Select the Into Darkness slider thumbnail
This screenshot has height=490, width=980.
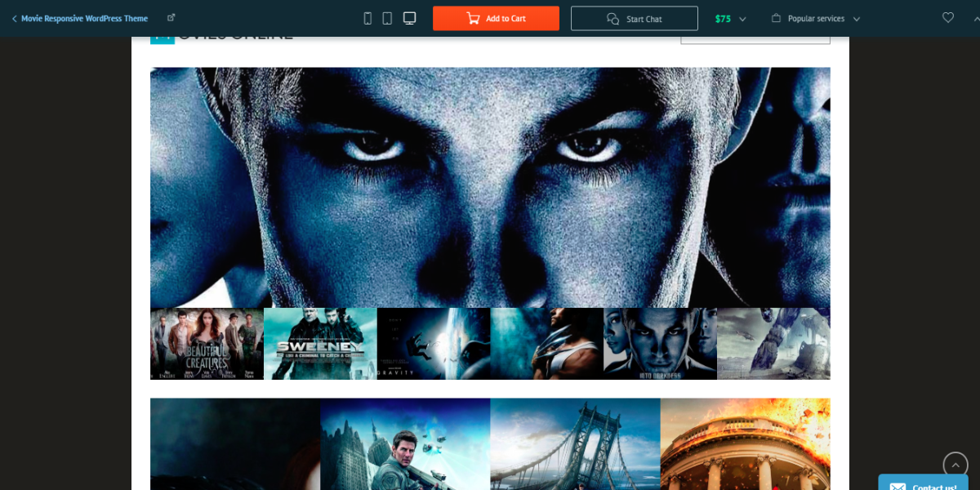click(x=660, y=344)
